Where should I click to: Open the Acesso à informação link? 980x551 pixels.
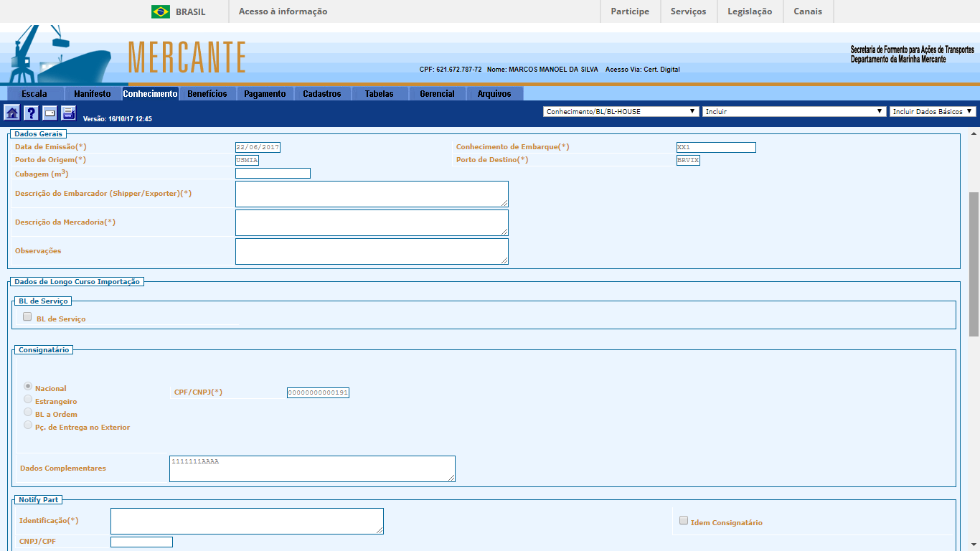(x=283, y=11)
